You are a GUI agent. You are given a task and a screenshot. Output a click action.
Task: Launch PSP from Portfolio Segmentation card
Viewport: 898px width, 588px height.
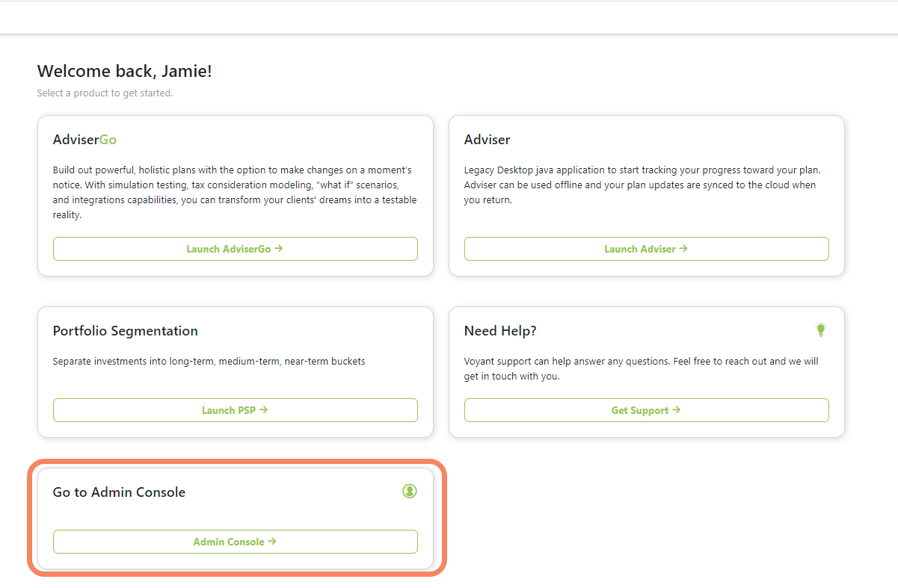pyautogui.click(x=235, y=410)
